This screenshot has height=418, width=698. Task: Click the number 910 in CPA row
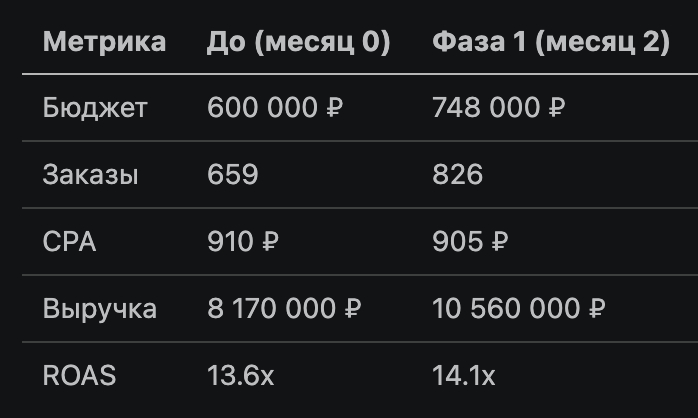[230, 242]
